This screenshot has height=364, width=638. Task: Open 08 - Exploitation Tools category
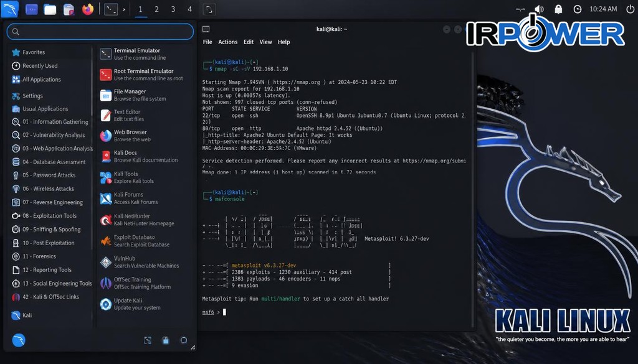(x=49, y=216)
